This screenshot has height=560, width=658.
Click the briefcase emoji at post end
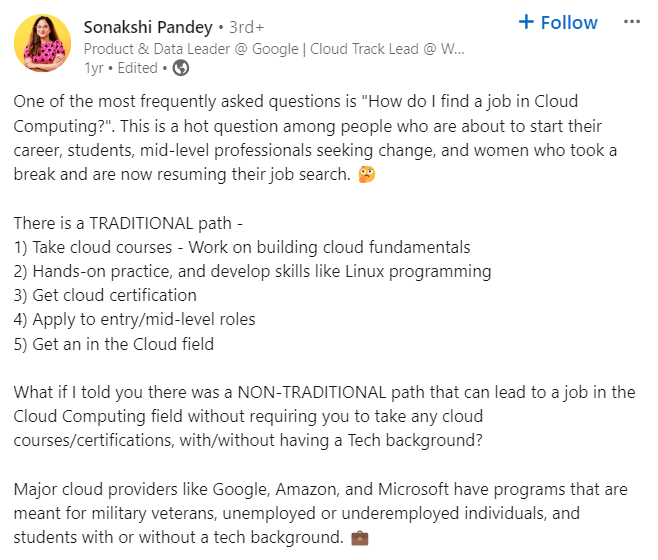(360, 538)
